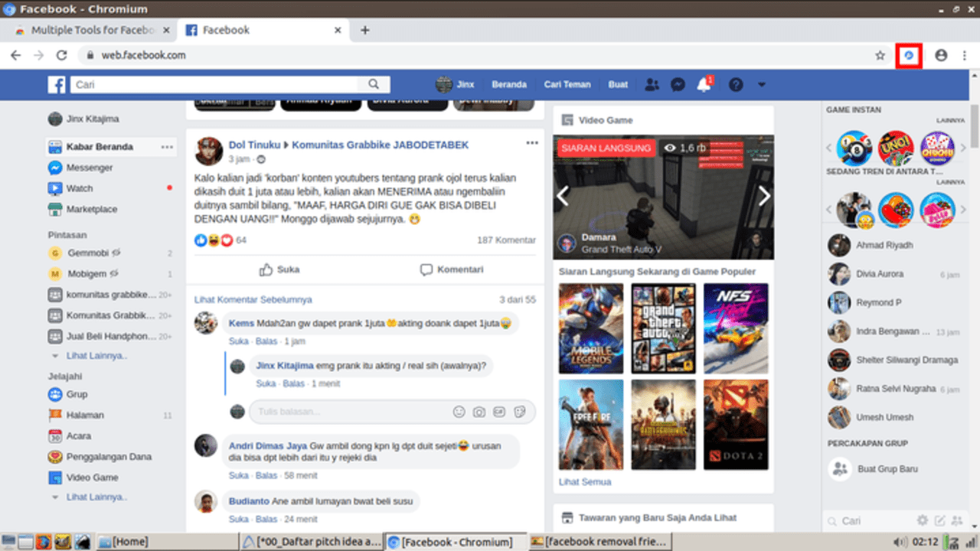
Task: Close the Facebook tab
Action: [338, 30]
